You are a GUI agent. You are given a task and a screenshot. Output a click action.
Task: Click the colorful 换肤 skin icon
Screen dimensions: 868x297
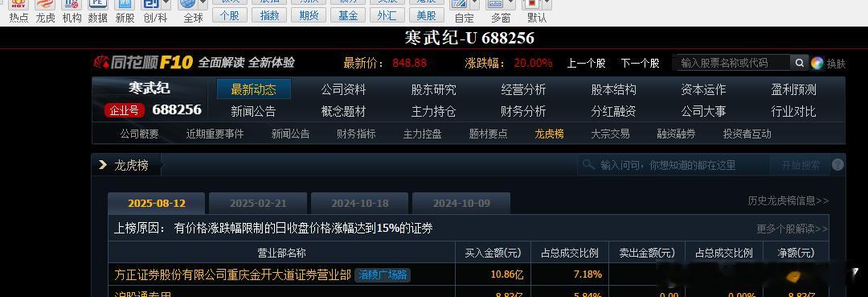tap(817, 63)
